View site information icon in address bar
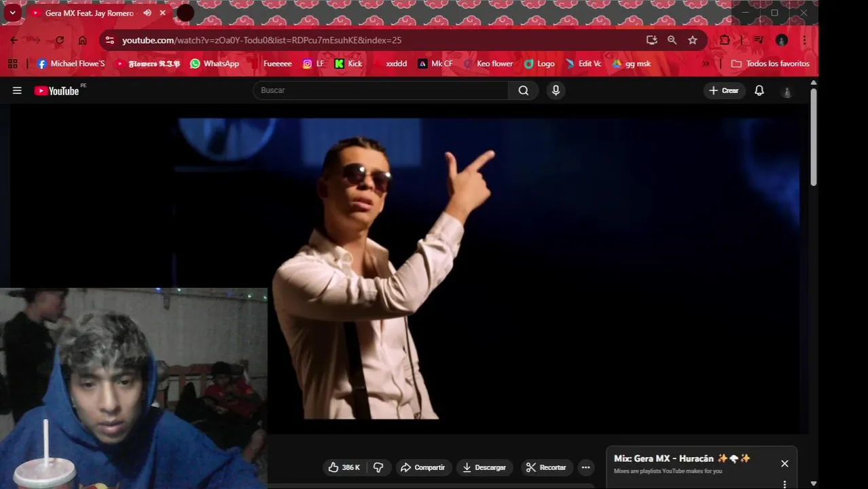Viewport: 868px width, 489px height. click(110, 40)
